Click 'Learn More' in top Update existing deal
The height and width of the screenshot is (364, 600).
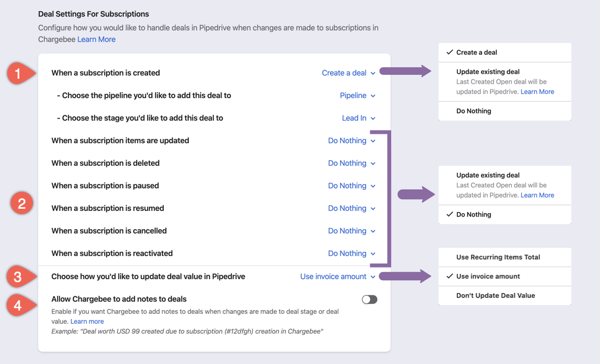coord(537,91)
